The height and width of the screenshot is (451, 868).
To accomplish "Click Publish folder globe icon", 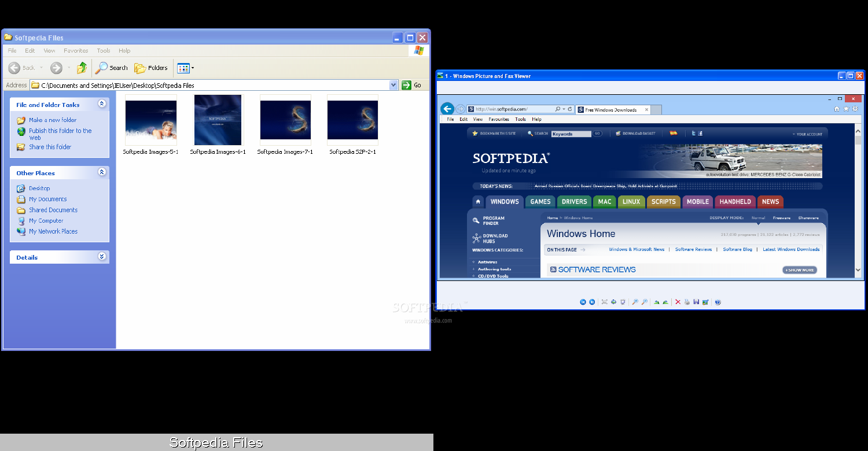I will coord(21,131).
